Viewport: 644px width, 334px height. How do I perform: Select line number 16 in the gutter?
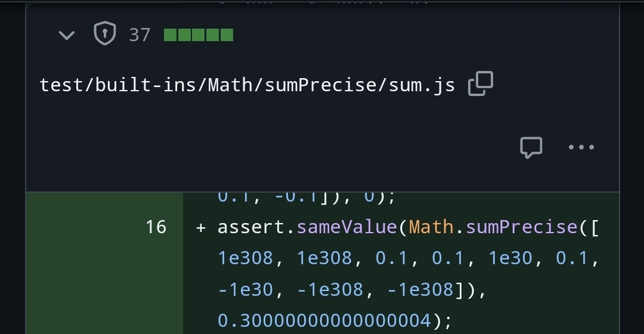click(x=156, y=227)
